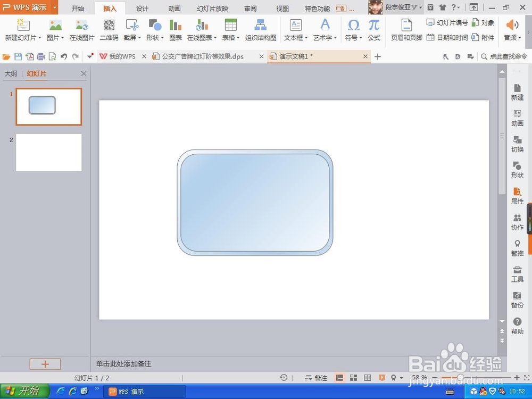Open 属性 properties in right sidebar
This screenshot has height=399, width=532.
(x=517, y=196)
